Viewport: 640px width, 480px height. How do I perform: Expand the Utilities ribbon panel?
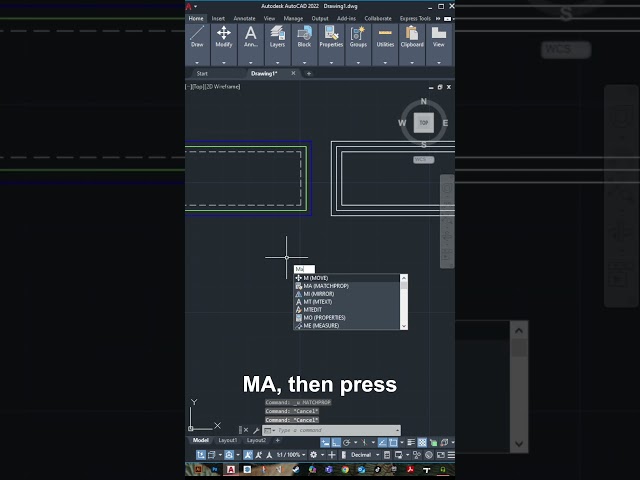click(x=385, y=63)
